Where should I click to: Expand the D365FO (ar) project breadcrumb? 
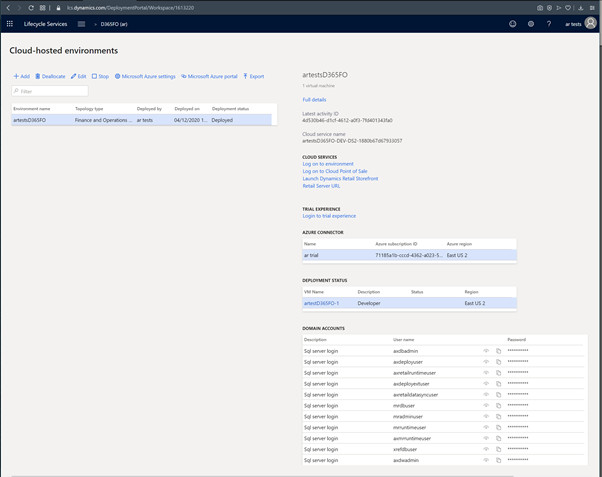pyautogui.click(x=112, y=23)
